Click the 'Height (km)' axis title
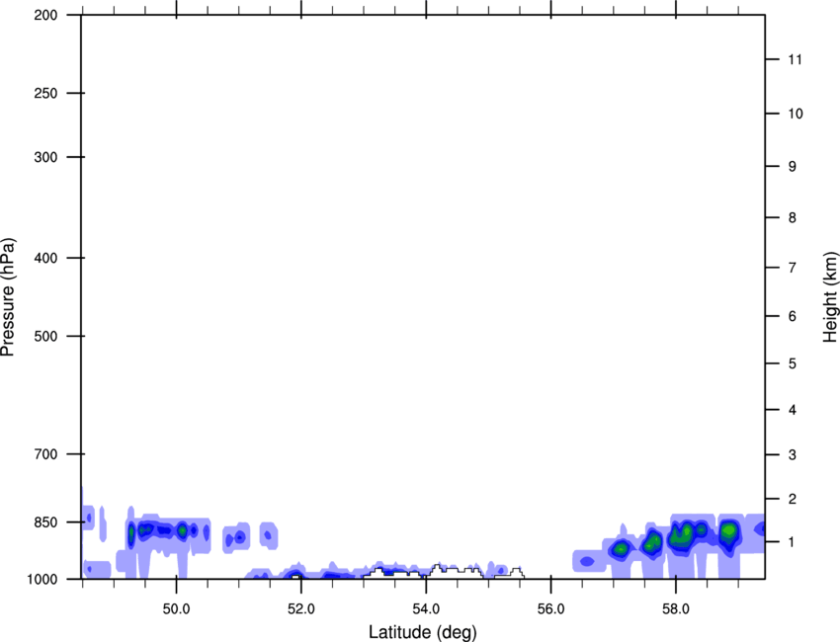Screen dimensions: 840x642 [830, 297]
